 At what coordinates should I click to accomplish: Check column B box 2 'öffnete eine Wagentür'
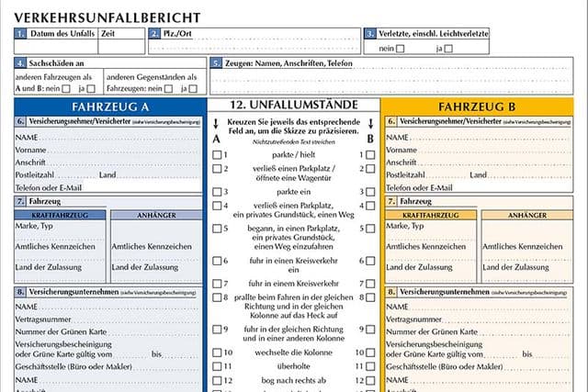pyautogui.click(x=370, y=169)
